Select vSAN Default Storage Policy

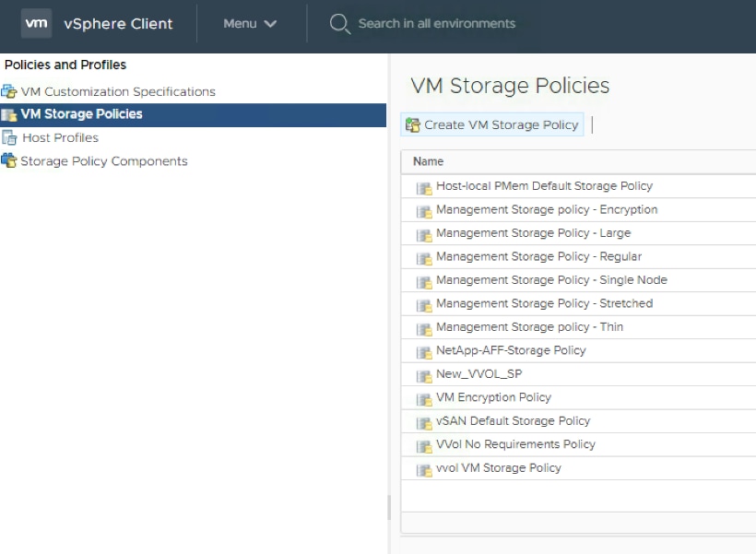(x=513, y=421)
